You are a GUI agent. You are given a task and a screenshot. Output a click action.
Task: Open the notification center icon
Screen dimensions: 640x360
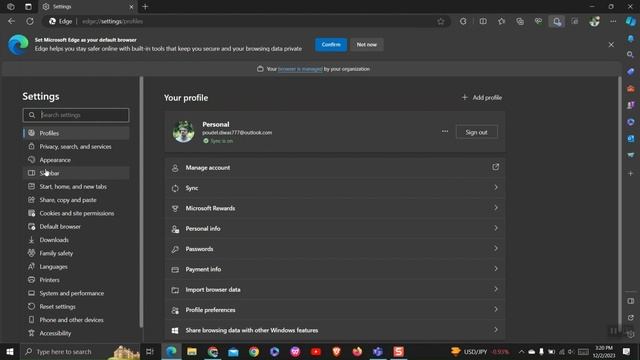(627, 351)
